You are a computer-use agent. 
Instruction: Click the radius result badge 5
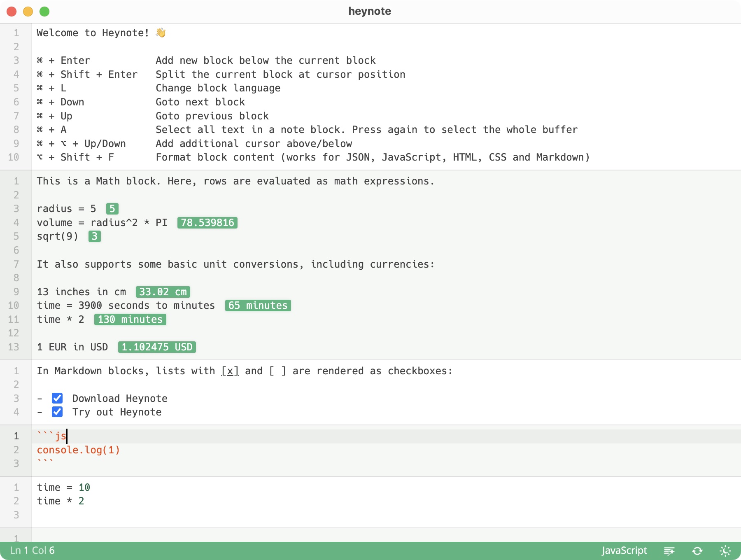pos(112,209)
